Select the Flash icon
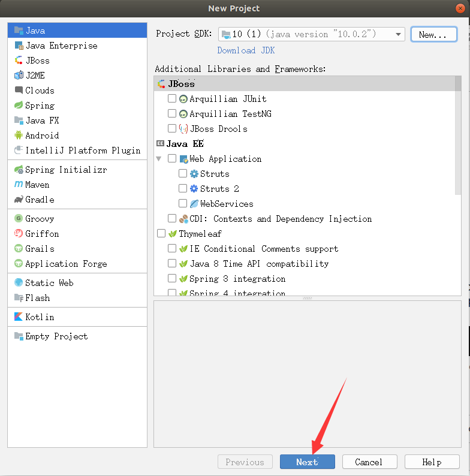This screenshot has height=476, width=470. 19,298
